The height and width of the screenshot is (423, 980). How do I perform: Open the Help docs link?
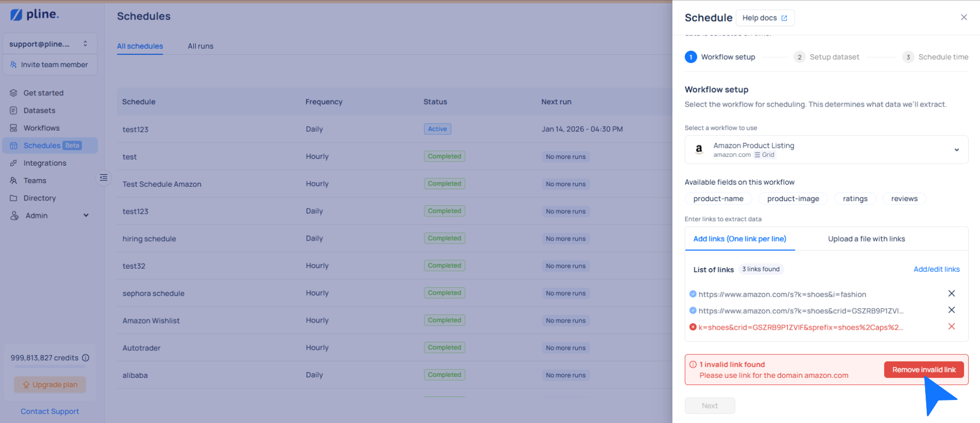[765, 18]
